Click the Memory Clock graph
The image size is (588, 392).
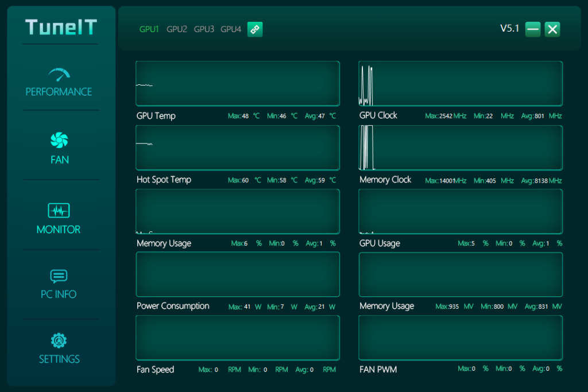(x=461, y=148)
